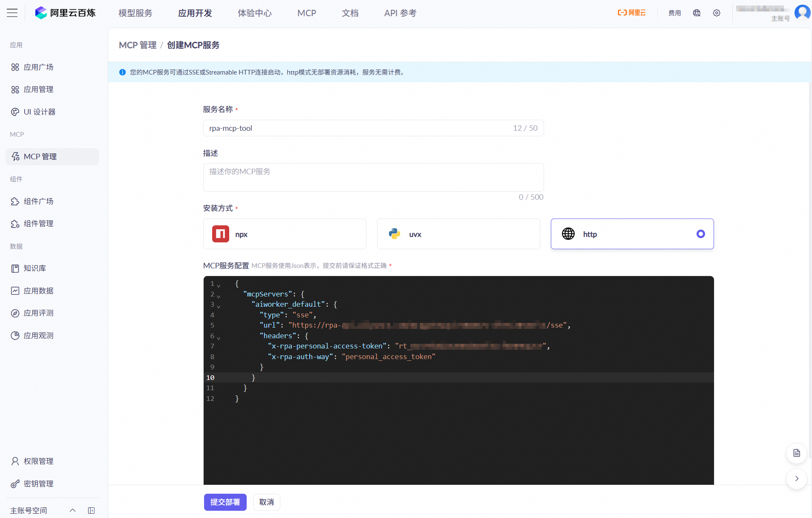Viewport: 812px width, 518px height.
Task: Click the 应用观测 pie icon
Action: coord(15,336)
